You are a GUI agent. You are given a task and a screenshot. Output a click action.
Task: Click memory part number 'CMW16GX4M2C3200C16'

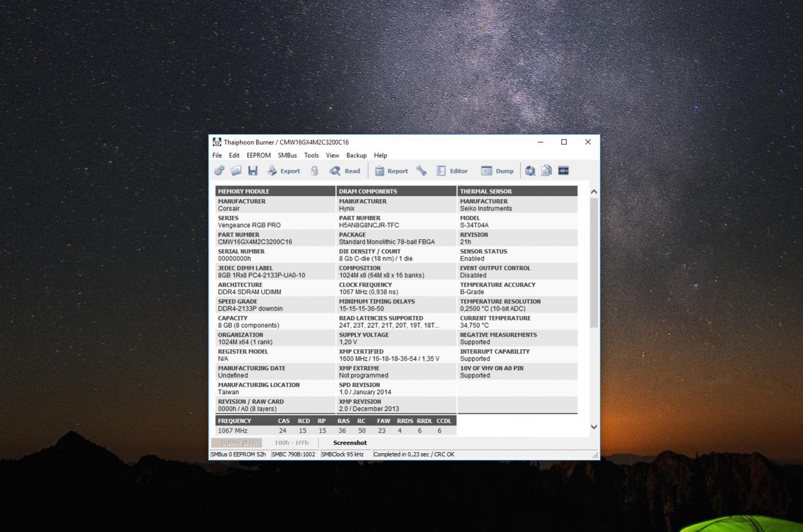pos(255,242)
